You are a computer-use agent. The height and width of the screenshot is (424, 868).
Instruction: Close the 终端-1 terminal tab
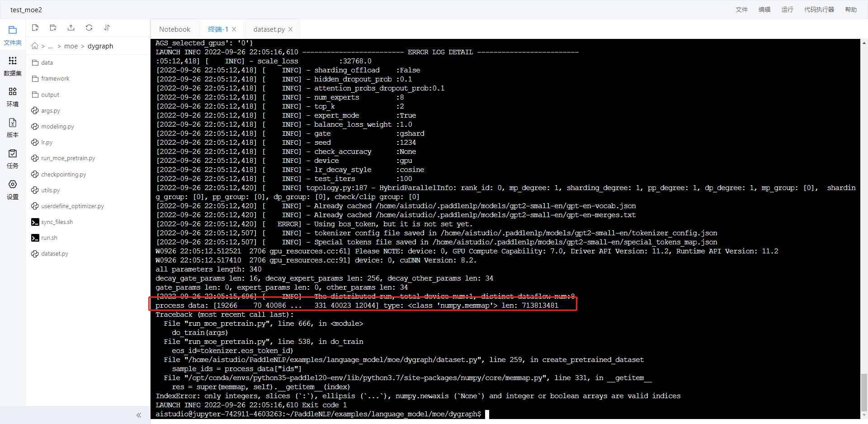click(x=234, y=29)
